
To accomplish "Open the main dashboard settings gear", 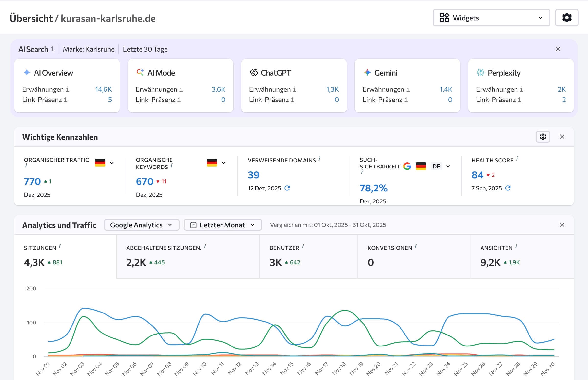I will [567, 18].
